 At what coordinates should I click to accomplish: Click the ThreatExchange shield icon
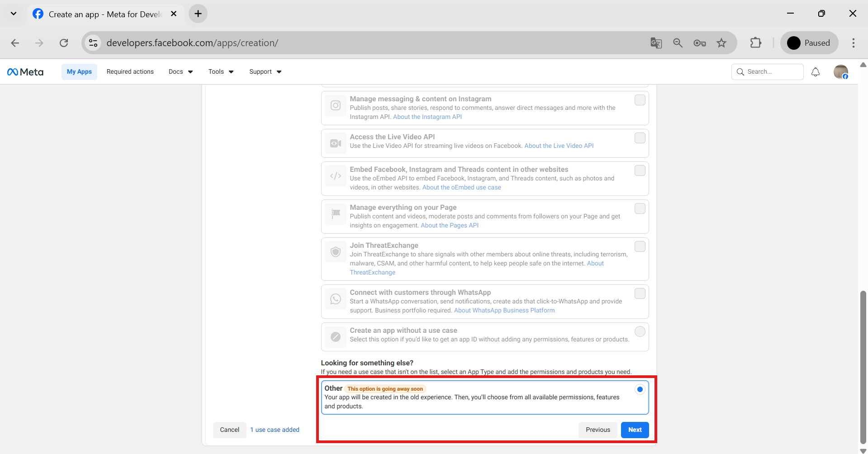(336, 252)
